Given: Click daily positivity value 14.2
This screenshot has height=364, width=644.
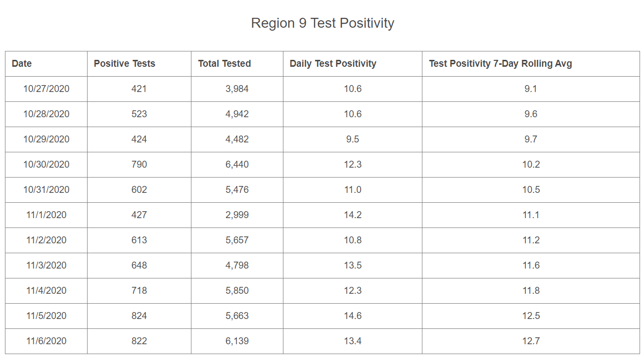Looking at the screenshot, I should 353,215.
